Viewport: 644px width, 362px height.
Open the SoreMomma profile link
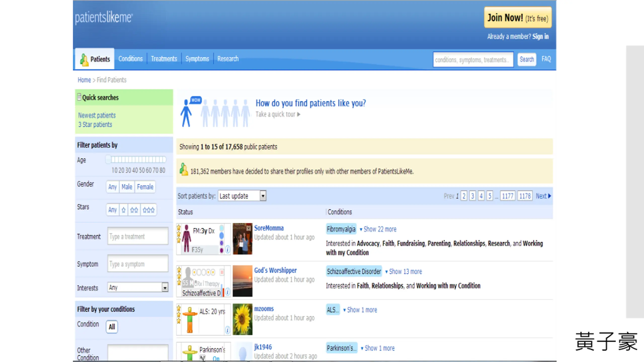coord(269,228)
